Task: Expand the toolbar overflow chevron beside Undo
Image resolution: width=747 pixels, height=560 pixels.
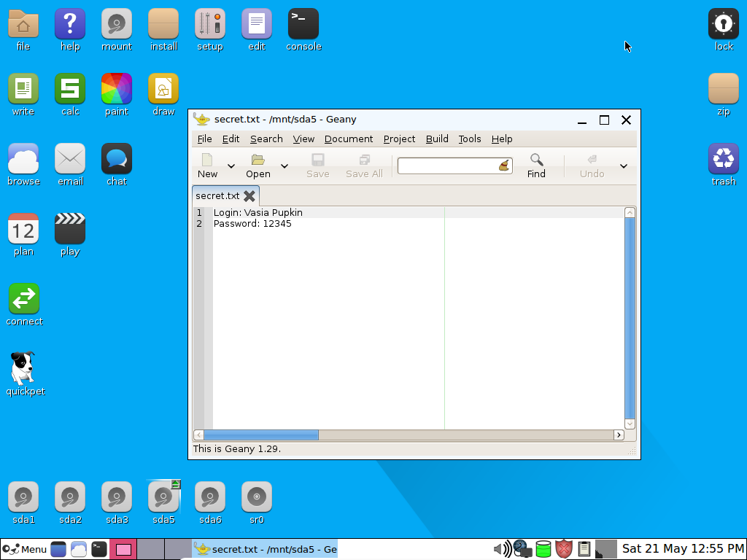Action: pyautogui.click(x=624, y=166)
